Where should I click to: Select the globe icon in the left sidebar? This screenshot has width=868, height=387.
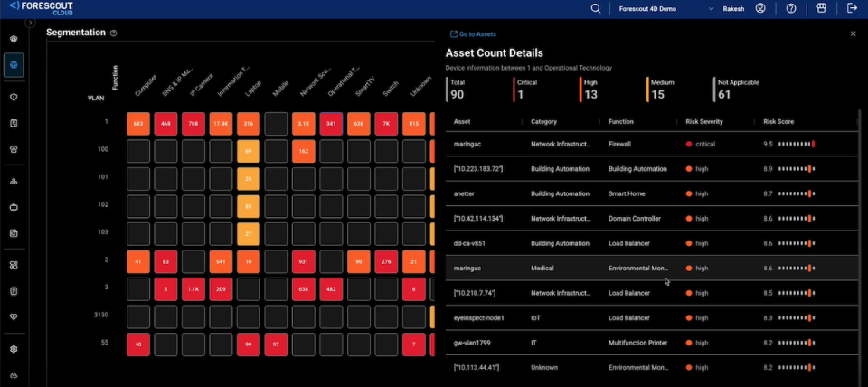pyautogui.click(x=14, y=65)
